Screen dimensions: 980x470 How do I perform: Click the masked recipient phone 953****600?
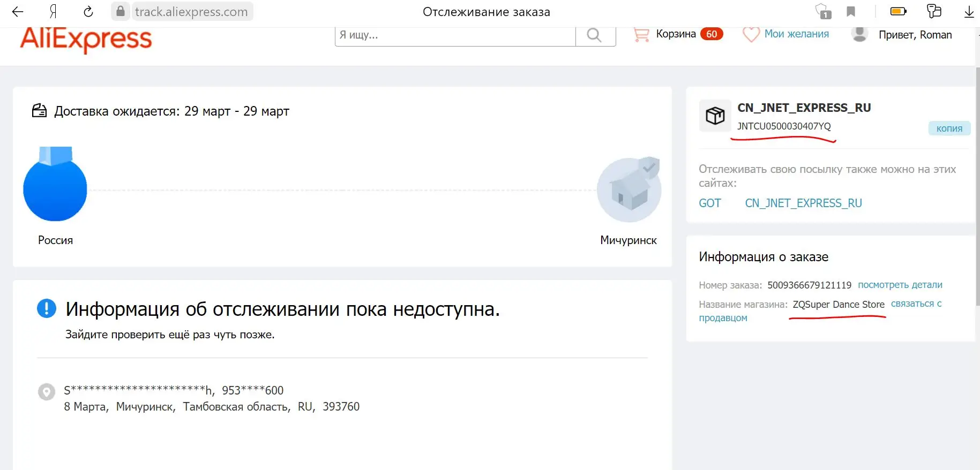pos(253,391)
